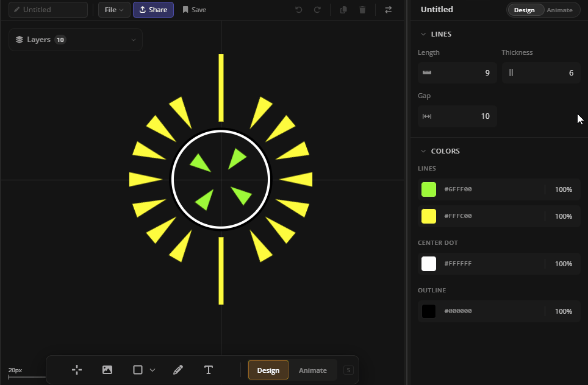Screen dimensions: 588x385
Task: Select the pencil draw tool
Action: [178, 370]
